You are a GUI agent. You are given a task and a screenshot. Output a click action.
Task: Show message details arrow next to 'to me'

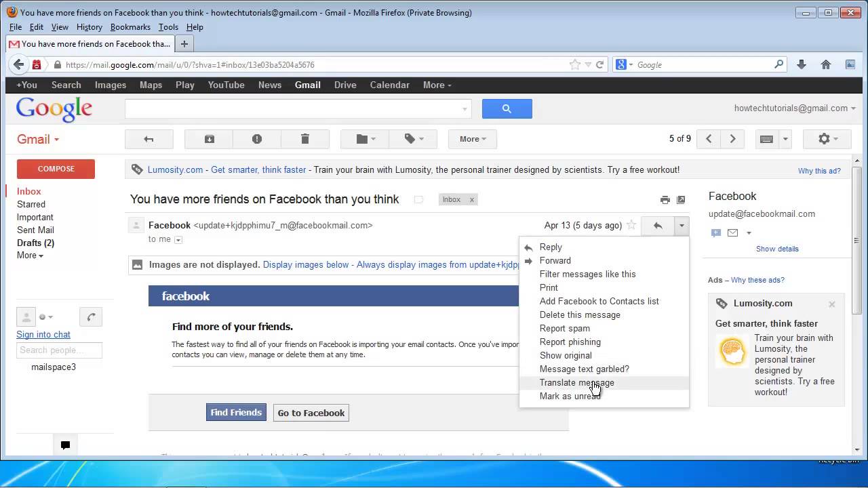click(x=178, y=239)
